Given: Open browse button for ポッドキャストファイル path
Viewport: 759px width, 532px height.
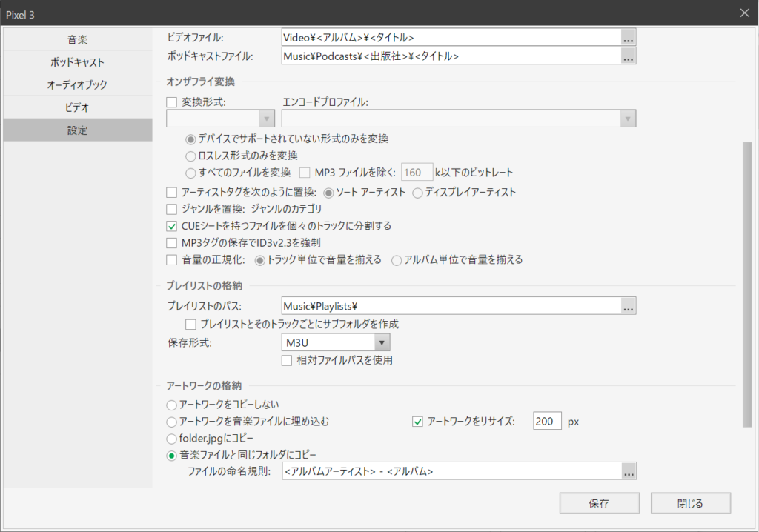Looking at the screenshot, I should point(629,56).
